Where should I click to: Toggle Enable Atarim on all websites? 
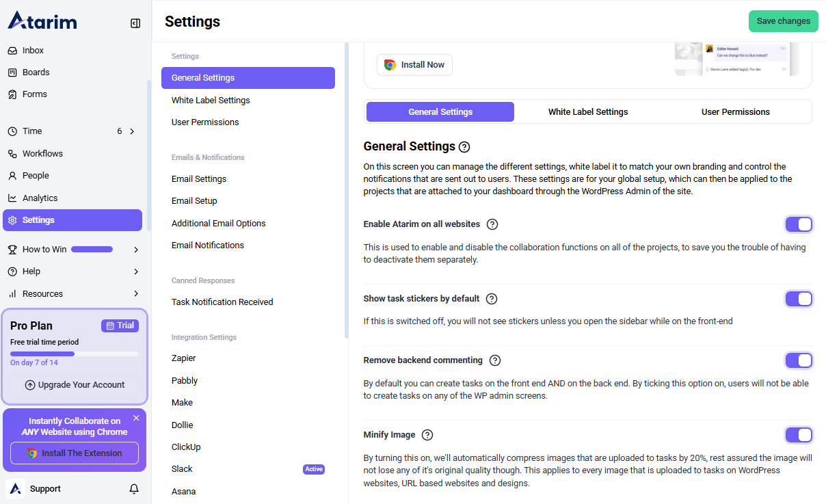[798, 224]
